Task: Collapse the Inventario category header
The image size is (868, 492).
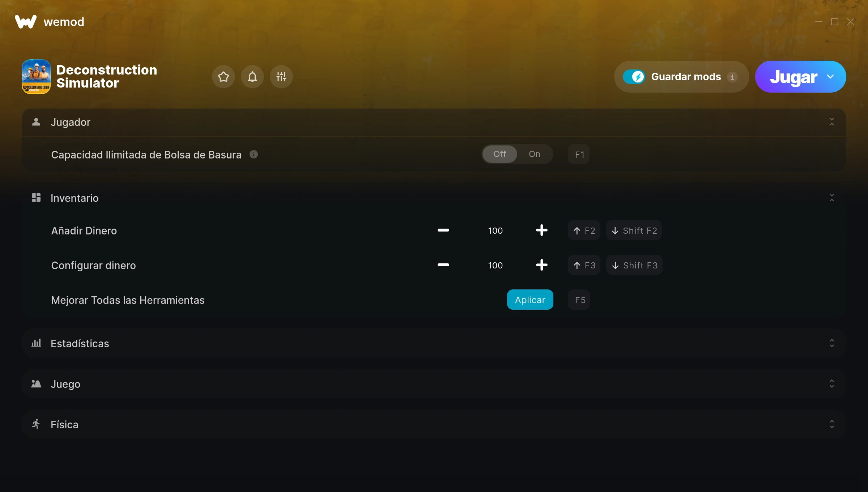Action: click(x=434, y=198)
